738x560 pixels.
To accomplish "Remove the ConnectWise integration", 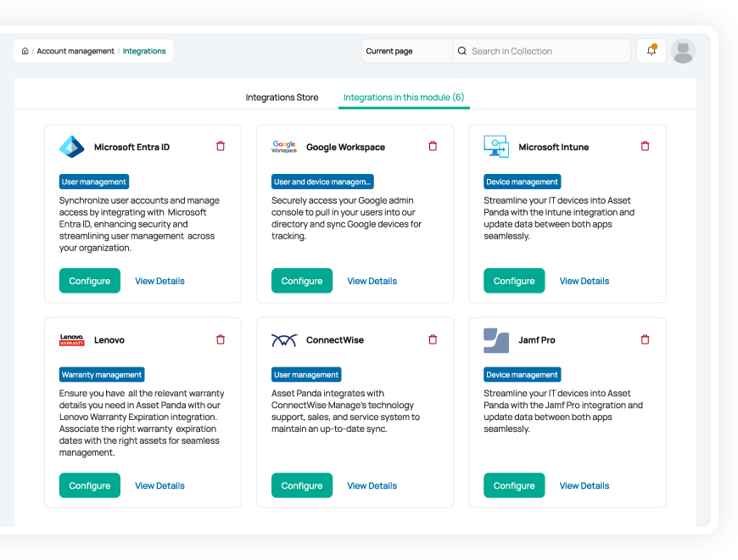I will 433,339.
